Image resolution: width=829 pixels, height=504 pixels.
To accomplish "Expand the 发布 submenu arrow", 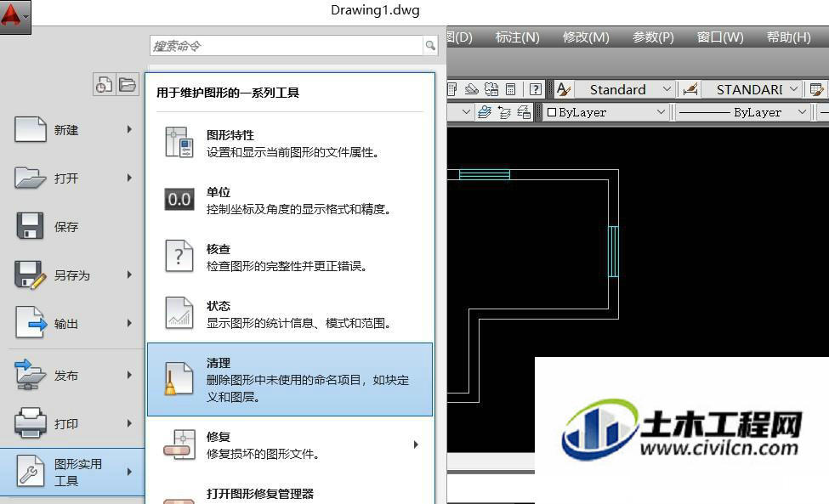I will 129,375.
